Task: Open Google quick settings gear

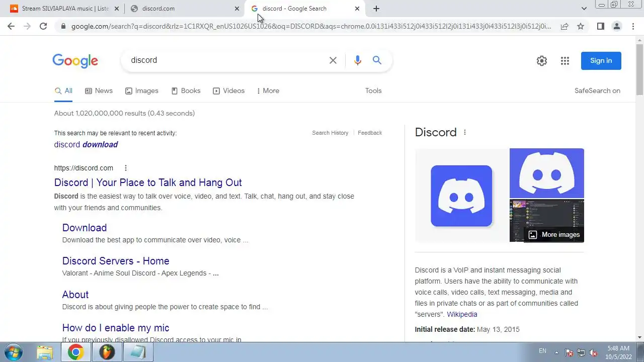Action: (x=542, y=61)
